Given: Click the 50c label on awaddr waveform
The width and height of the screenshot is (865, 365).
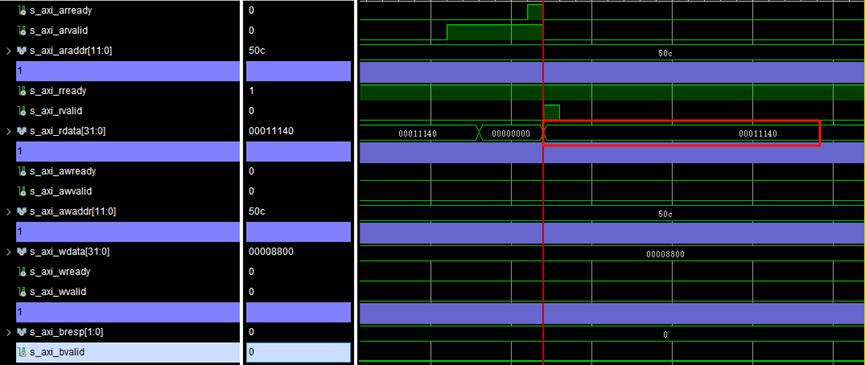Looking at the screenshot, I should [665, 214].
